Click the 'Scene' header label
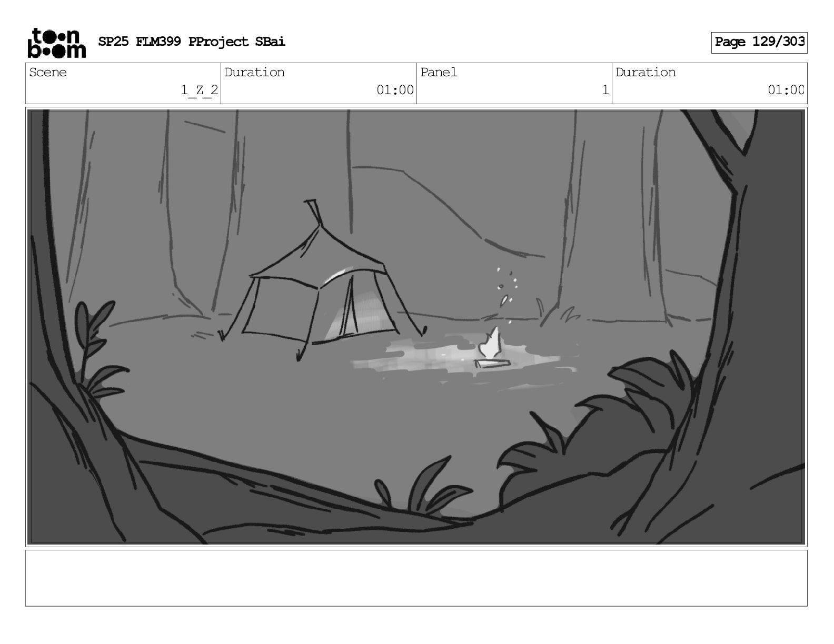This screenshot has height=644, width=834. pos(48,72)
